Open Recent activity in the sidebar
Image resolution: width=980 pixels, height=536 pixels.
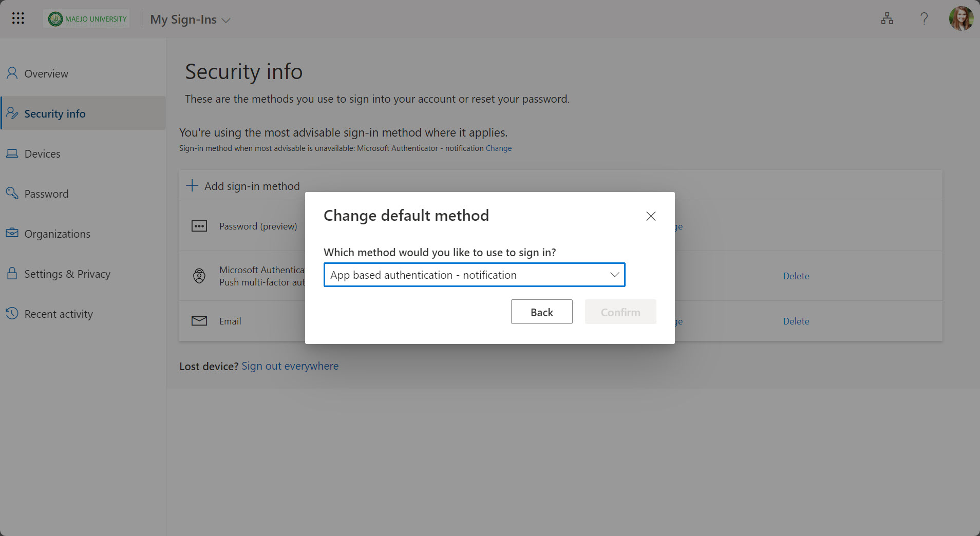point(59,314)
